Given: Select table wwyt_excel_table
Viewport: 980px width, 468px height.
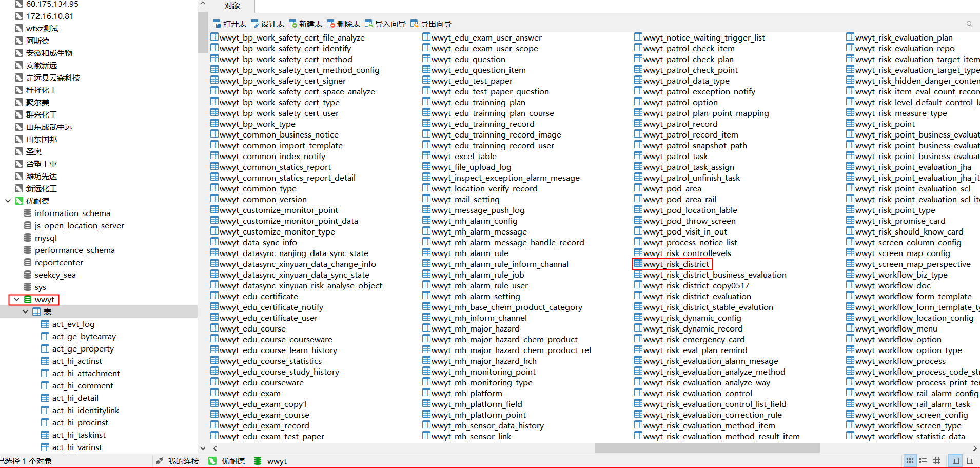Looking at the screenshot, I should [x=464, y=156].
